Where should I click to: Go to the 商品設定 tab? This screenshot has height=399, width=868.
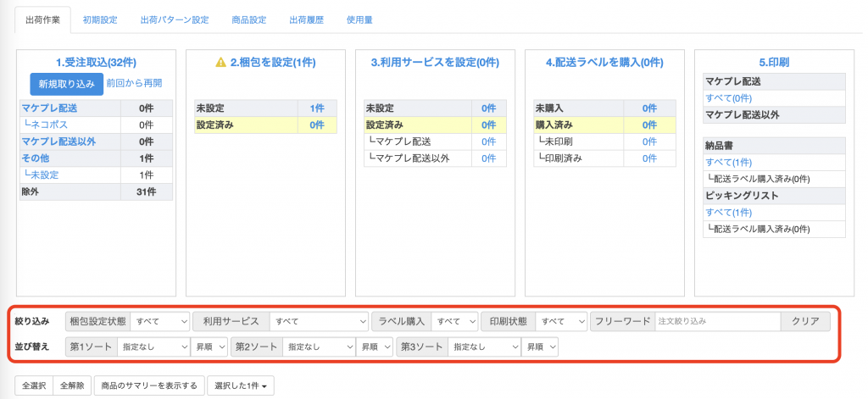(x=249, y=20)
